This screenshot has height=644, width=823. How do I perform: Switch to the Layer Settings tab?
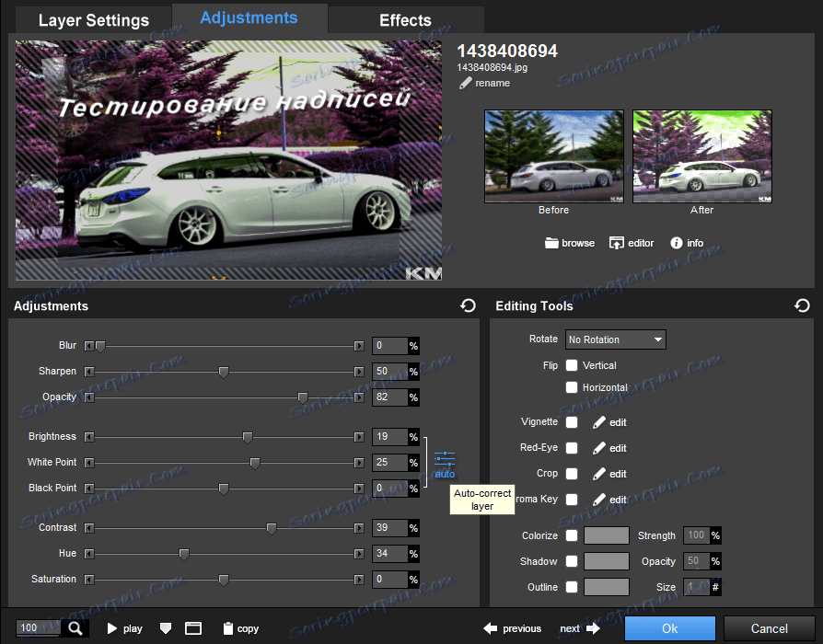pos(93,20)
